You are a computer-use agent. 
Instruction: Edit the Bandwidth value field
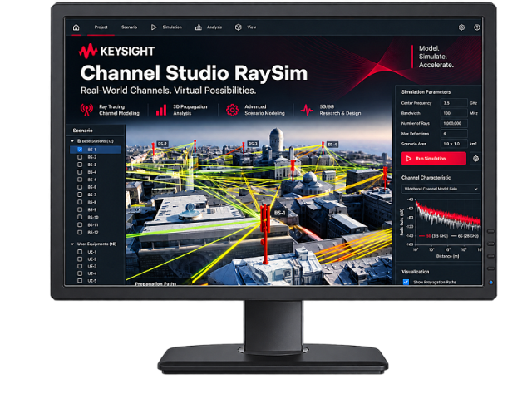pyautogui.click(x=454, y=113)
